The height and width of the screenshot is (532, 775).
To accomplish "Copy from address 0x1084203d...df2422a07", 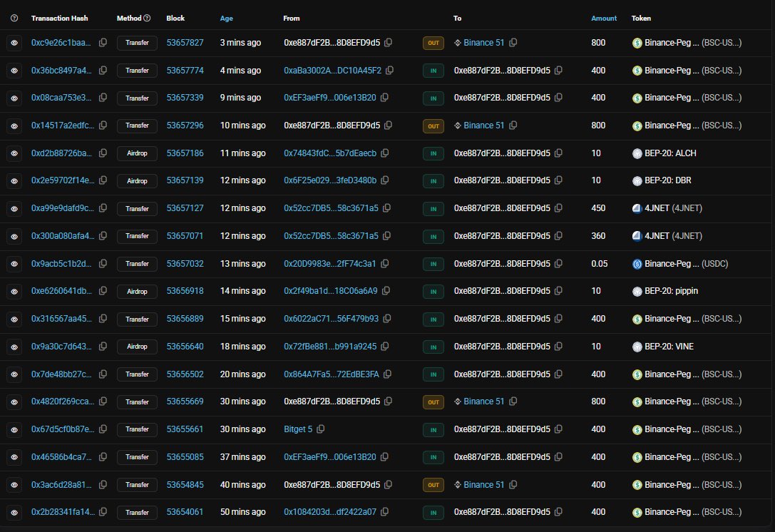I will tap(384, 512).
